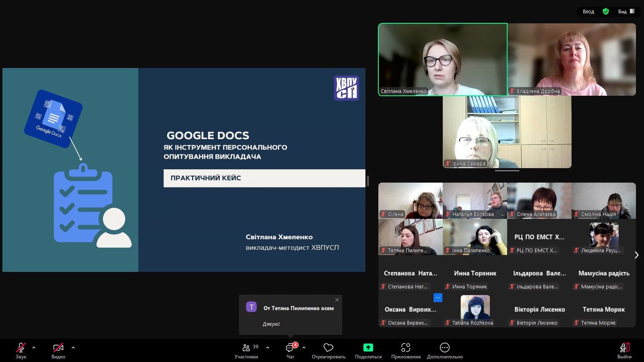Select Ільдарова Вале participant tile
644x362 pixels.
[x=539, y=273]
